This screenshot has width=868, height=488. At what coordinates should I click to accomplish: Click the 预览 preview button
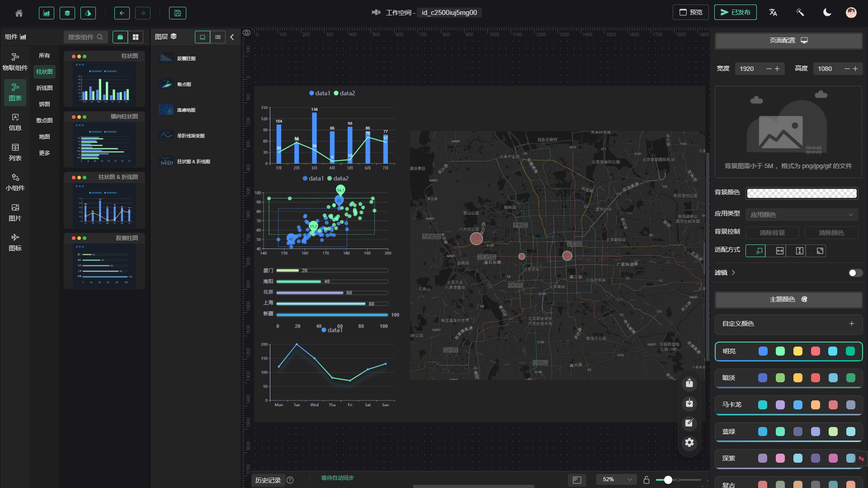pos(690,13)
